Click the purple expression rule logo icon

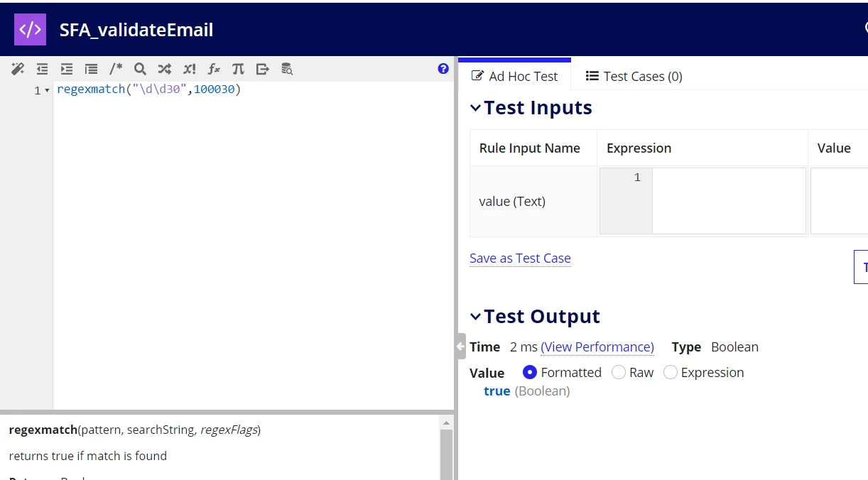click(x=30, y=30)
